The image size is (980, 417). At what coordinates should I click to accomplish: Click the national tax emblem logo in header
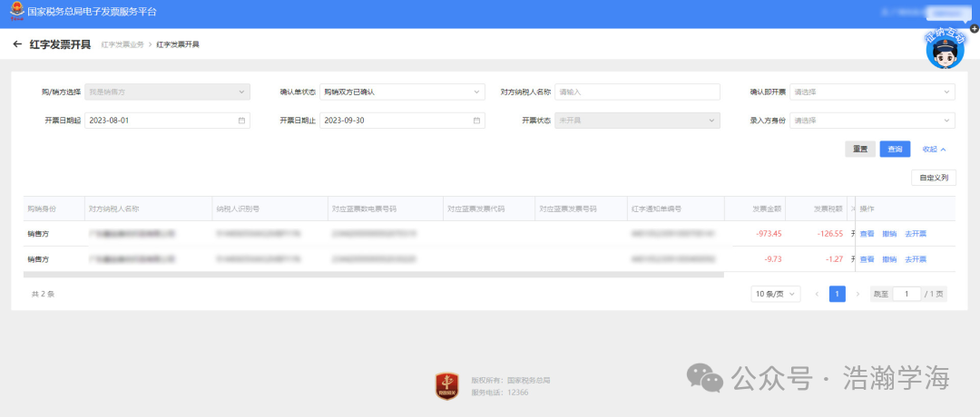tap(15, 12)
